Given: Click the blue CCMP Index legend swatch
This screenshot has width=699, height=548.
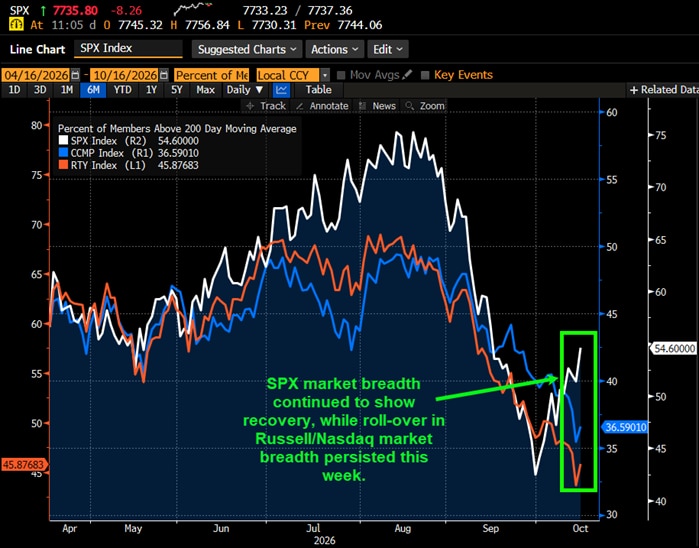Looking at the screenshot, I should (63, 153).
